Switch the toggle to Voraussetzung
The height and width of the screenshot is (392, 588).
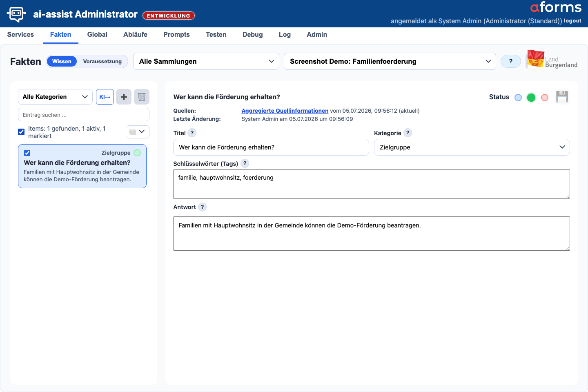point(102,61)
